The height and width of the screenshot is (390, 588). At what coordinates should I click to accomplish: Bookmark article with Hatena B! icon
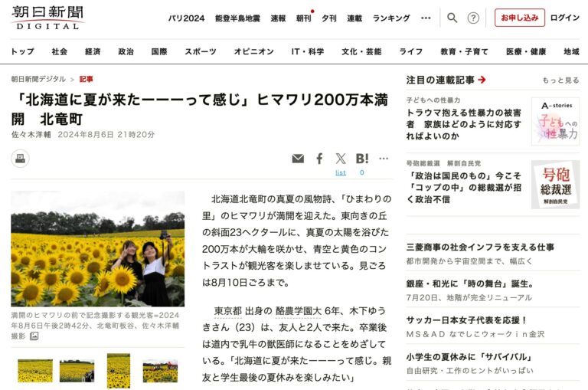tap(362, 159)
